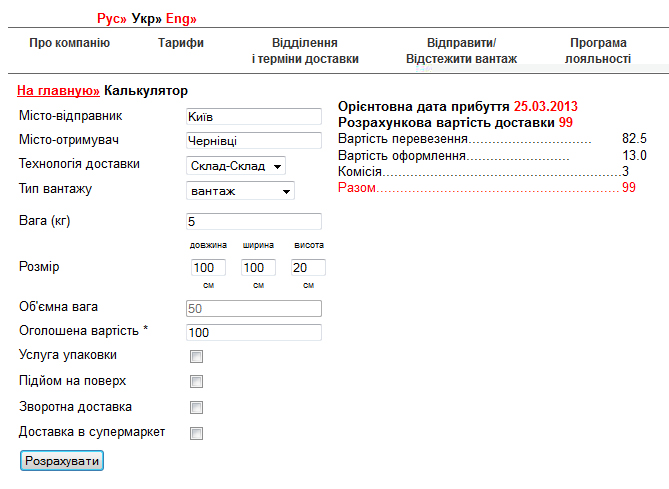Open the Технологія доставки dropdown
Image resolution: width=669 pixels, height=489 pixels.
pos(236,165)
